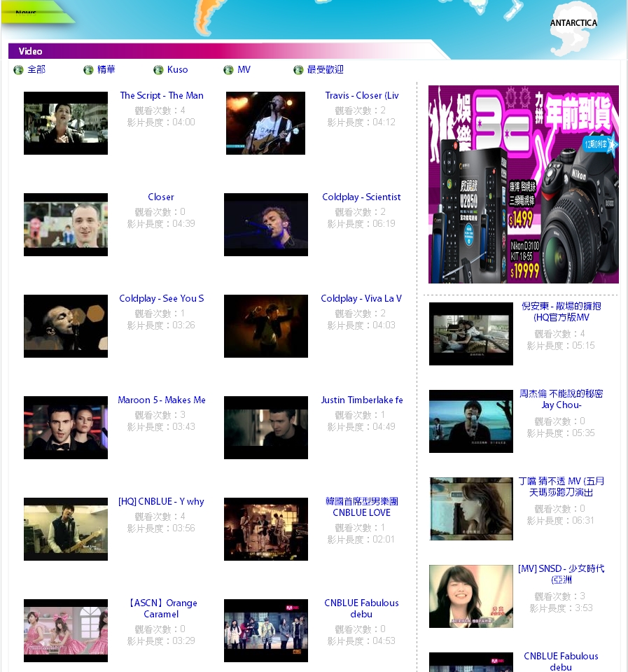Open the Justin Timberlake video thumbnail
Viewport: 628px width, 672px height.
coord(265,428)
